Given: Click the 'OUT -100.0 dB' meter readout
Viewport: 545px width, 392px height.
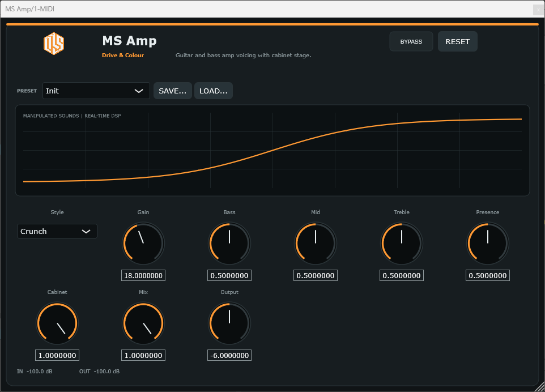Looking at the screenshot, I should (x=99, y=371).
